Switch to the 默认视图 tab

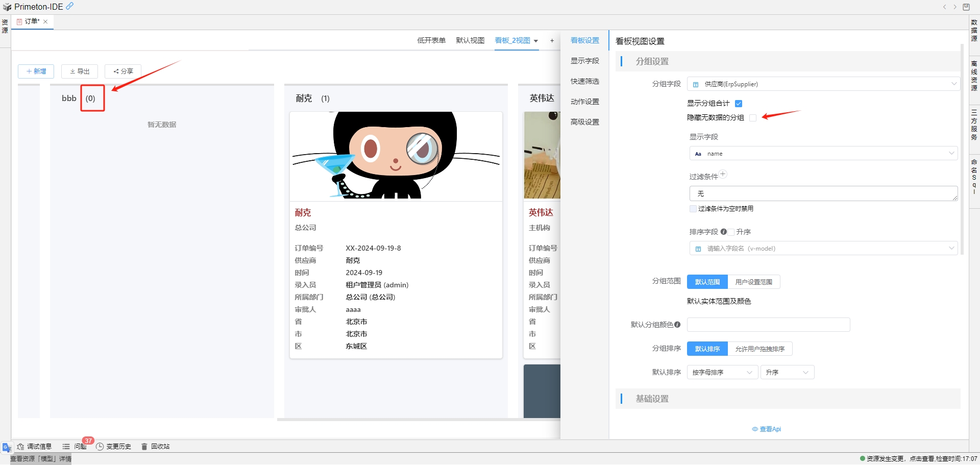tap(470, 41)
